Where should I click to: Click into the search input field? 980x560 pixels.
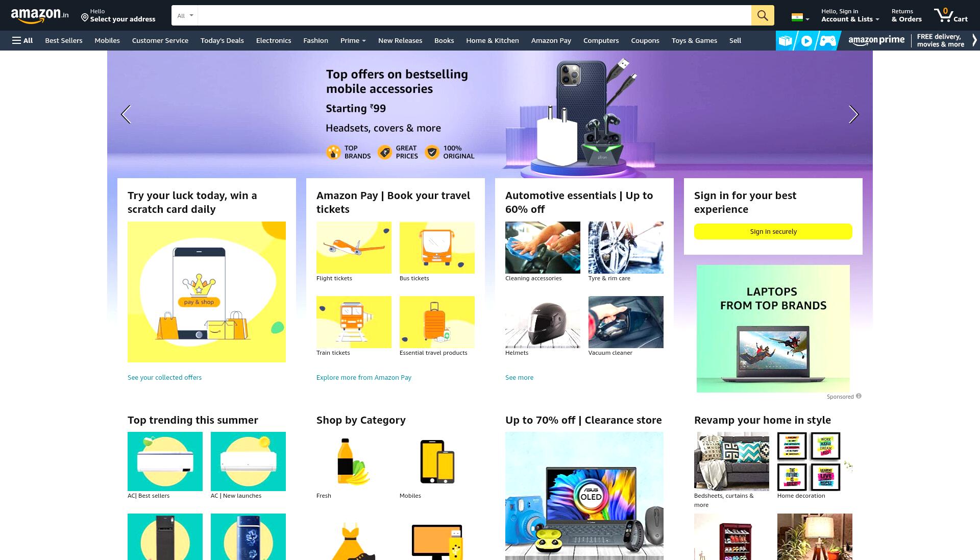click(474, 15)
